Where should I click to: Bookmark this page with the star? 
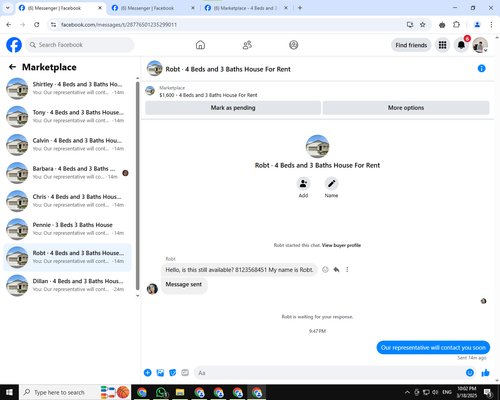pyautogui.click(x=422, y=24)
